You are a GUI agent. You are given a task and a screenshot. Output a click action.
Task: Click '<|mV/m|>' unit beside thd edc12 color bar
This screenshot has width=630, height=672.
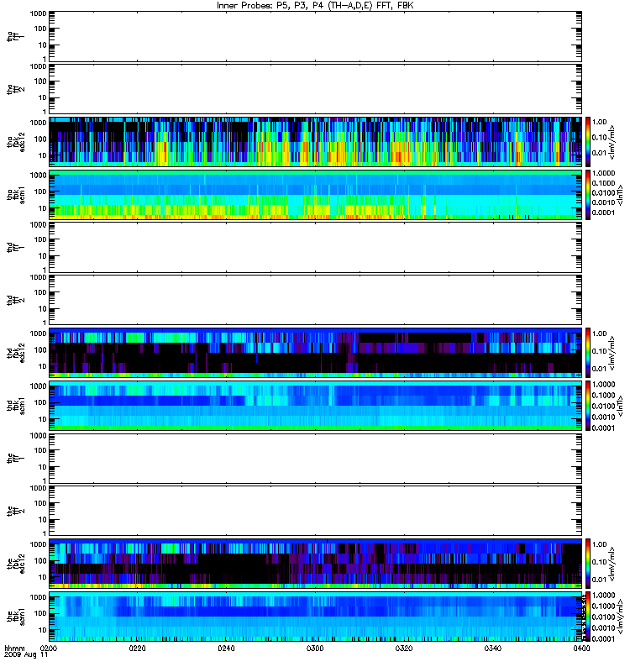612,353
